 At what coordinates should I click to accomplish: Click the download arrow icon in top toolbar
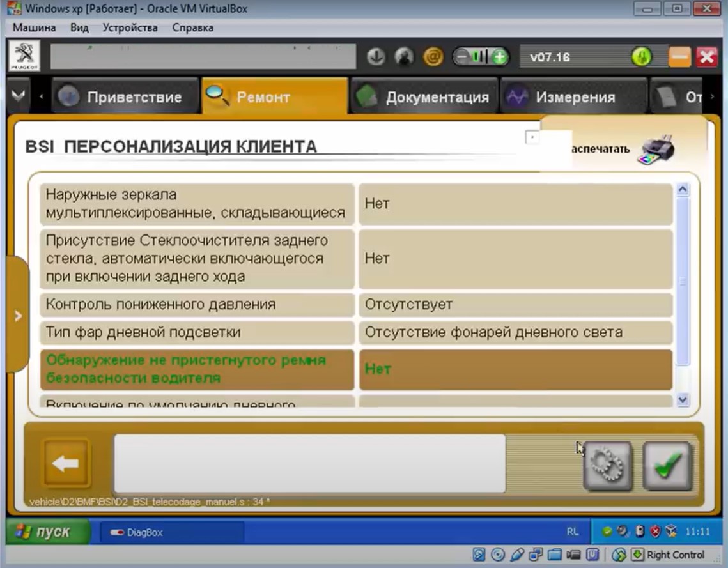pos(376,57)
